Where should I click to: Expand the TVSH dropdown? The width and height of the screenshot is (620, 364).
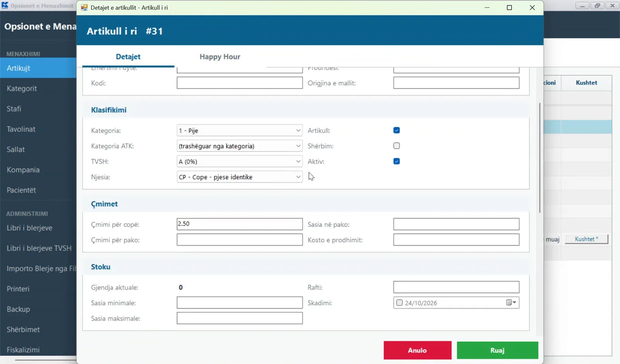(239, 161)
